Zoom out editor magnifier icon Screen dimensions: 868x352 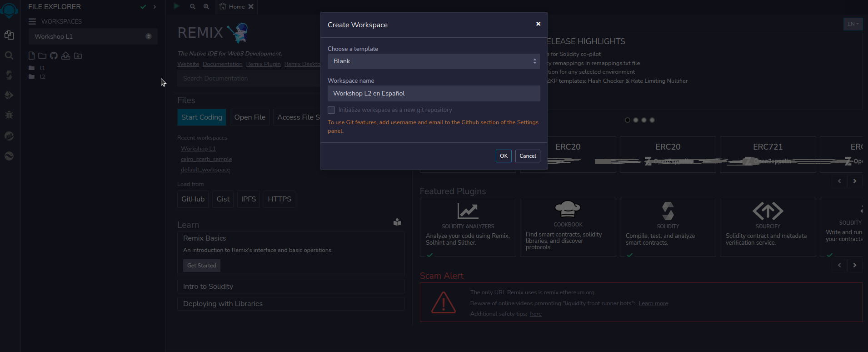tap(193, 6)
